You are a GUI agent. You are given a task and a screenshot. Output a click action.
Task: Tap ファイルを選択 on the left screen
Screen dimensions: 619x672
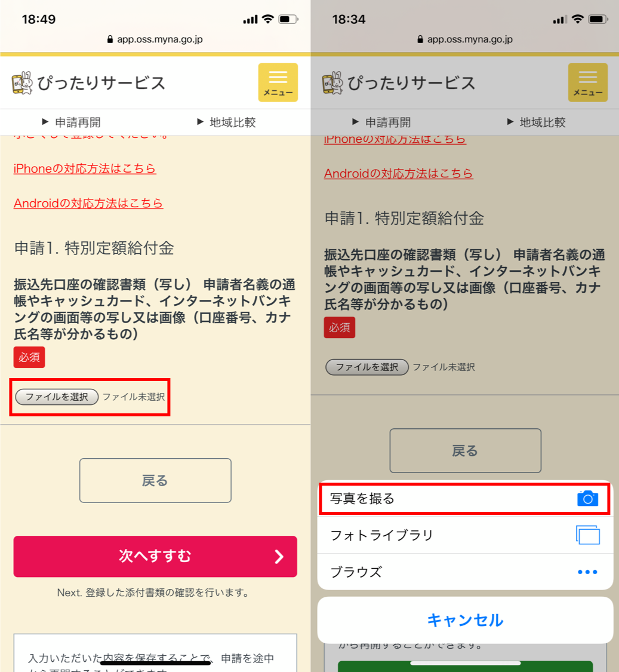[x=57, y=397]
